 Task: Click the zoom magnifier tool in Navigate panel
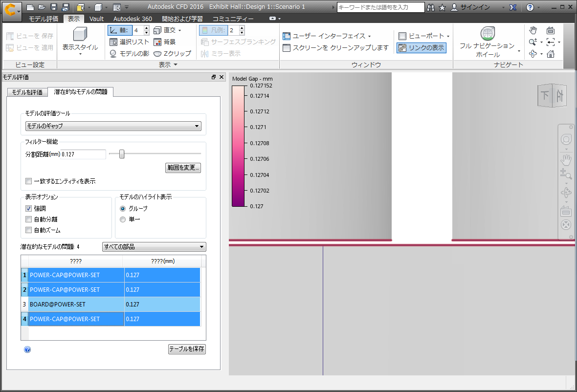[x=533, y=43]
